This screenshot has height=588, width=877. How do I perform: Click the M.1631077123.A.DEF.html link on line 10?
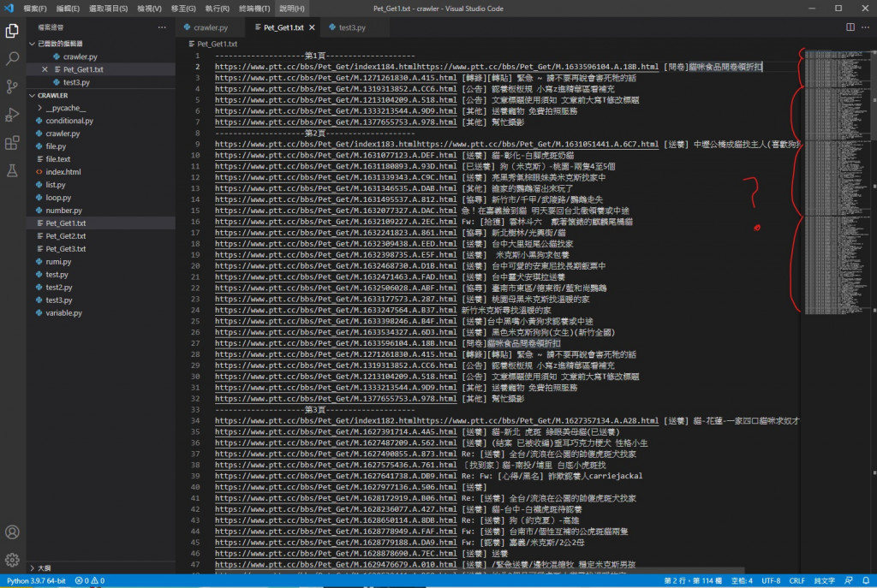tap(336, 156)
